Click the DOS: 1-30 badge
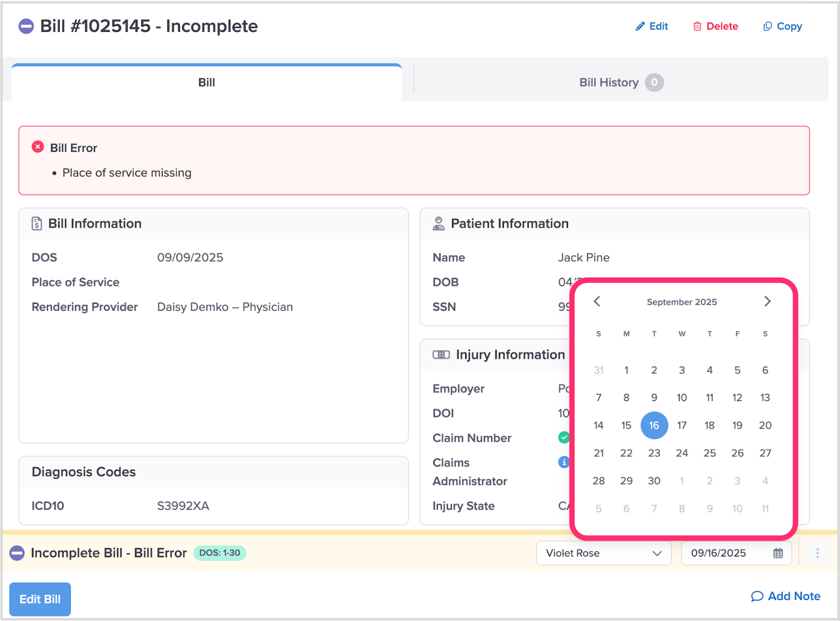This screenshot has width=840, height=621. pos(219,553)
